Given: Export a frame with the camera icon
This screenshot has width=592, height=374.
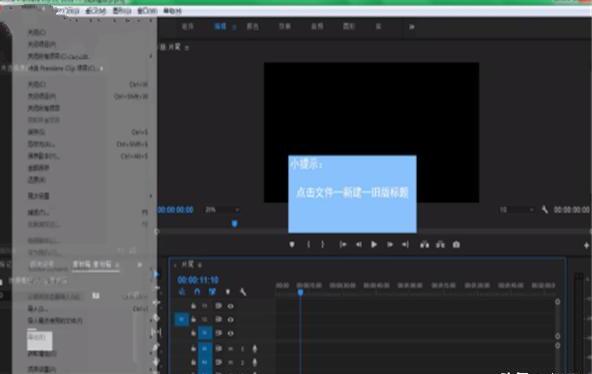Looking at the screenshot, I should (x=456, y=245).
